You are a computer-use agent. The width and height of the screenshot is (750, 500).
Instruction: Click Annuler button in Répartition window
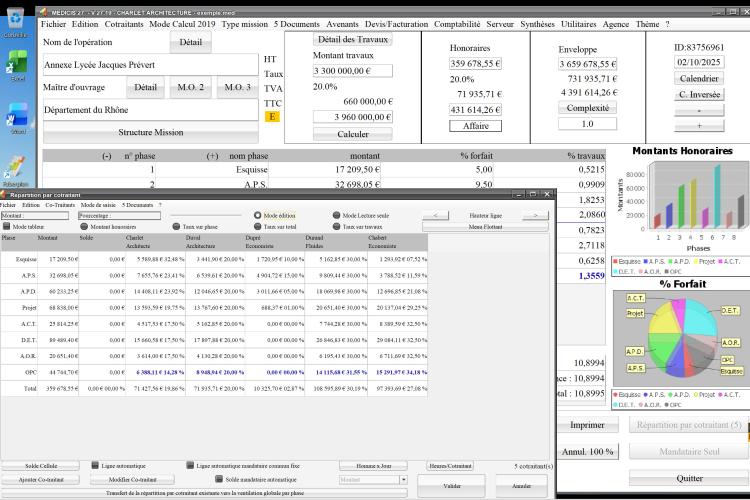tap(521, 486)
